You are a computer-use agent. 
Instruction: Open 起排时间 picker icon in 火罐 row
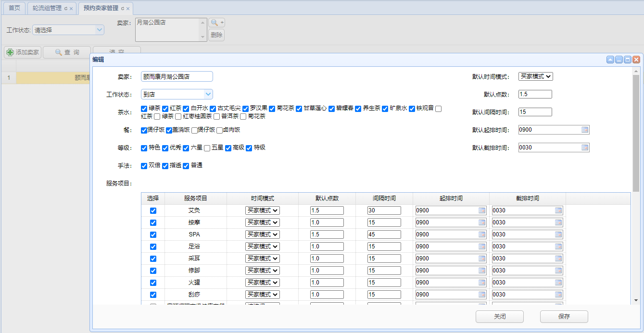tap(482, 283)
